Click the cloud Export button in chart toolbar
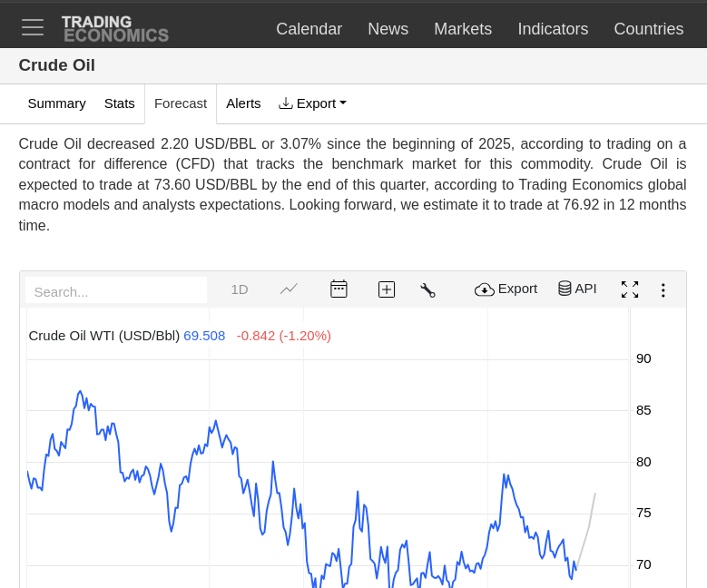 (x=506, y=289)
